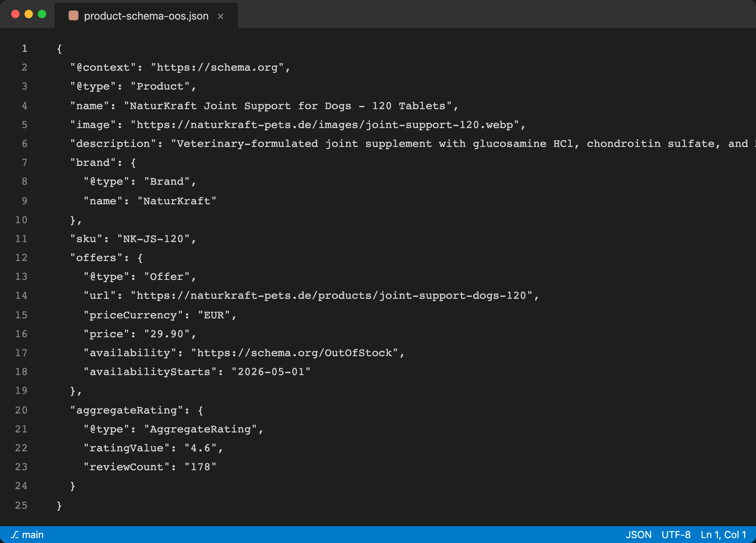Screen dimensions: 756x543
Task: Click the yellow traffic light window control
Action: coord(29,14)
